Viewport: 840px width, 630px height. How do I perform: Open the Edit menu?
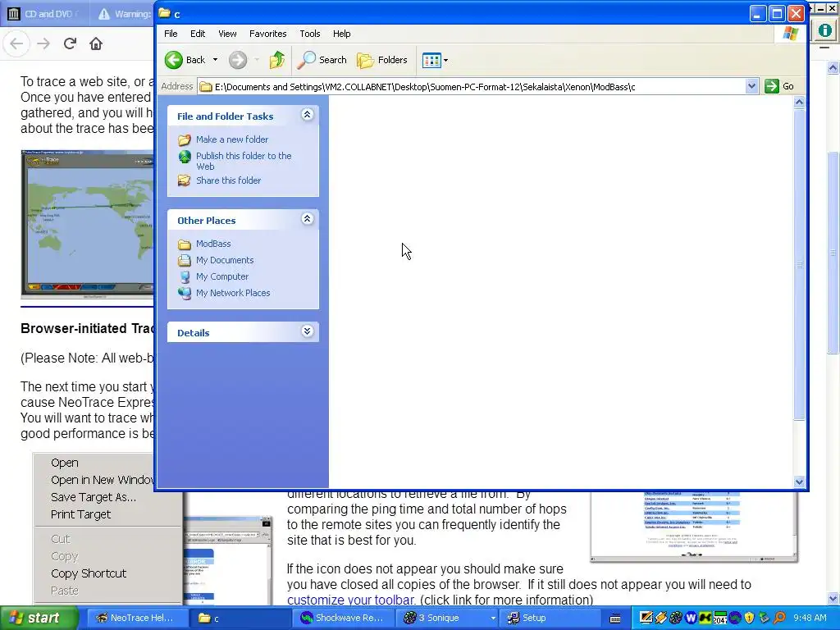click(x=198, y=34)
